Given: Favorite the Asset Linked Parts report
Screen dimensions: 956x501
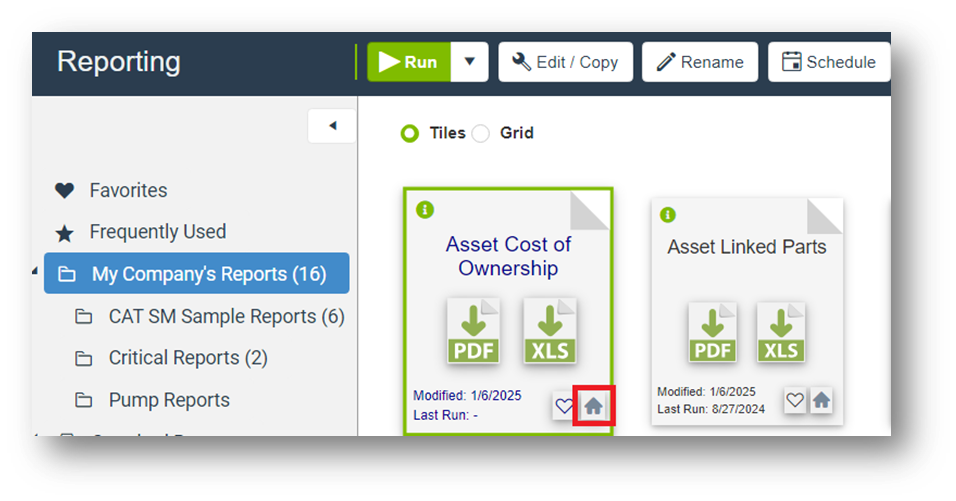Looking at the screenshot, I should point(795,400).
